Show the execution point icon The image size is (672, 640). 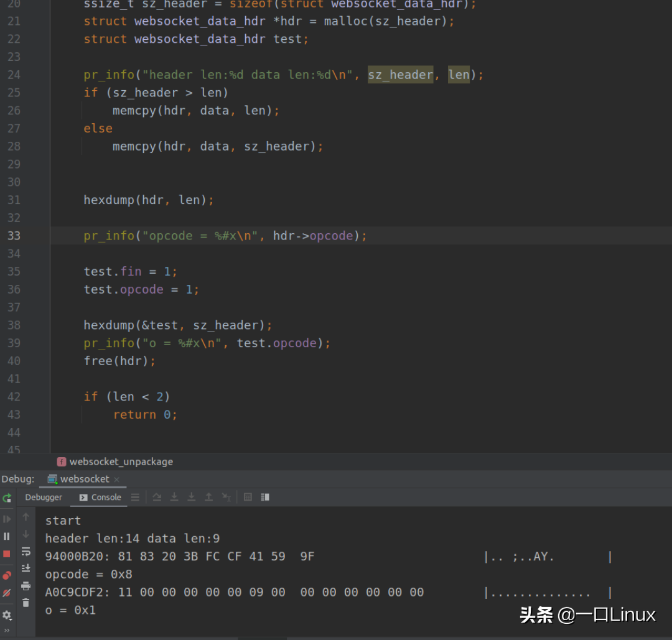coord(136,498)
